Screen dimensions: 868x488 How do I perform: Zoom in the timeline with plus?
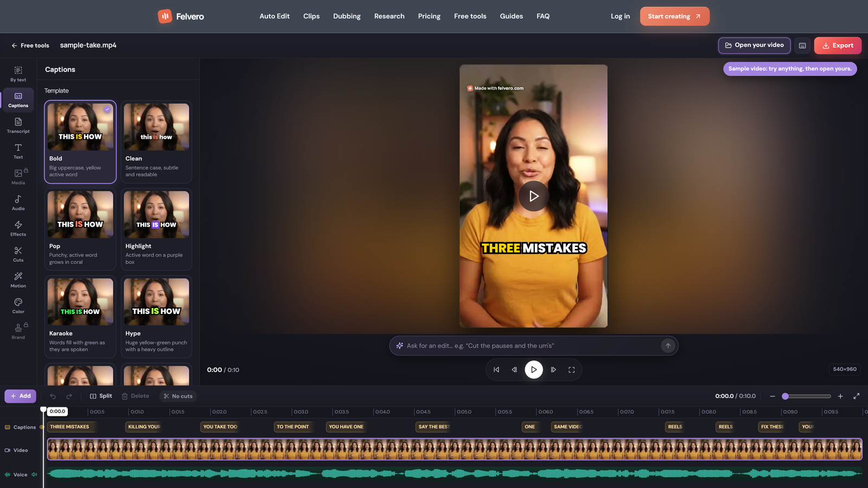(840, 396)
